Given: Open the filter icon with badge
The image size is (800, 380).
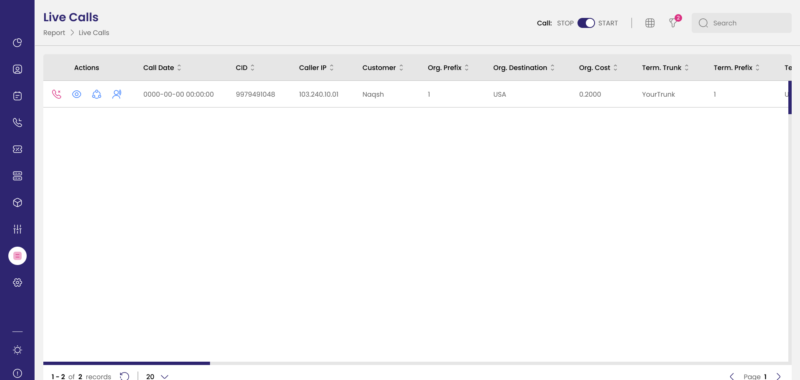Looking at the screenshot, I should coord(673,23).
